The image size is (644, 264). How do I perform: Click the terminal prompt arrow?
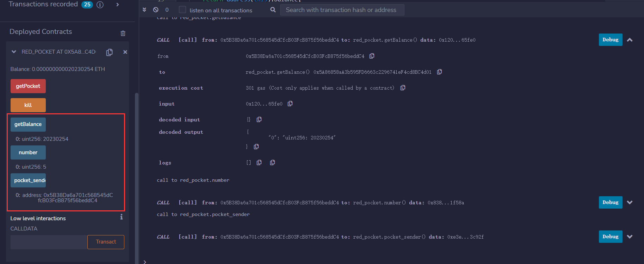coord(145,262)
